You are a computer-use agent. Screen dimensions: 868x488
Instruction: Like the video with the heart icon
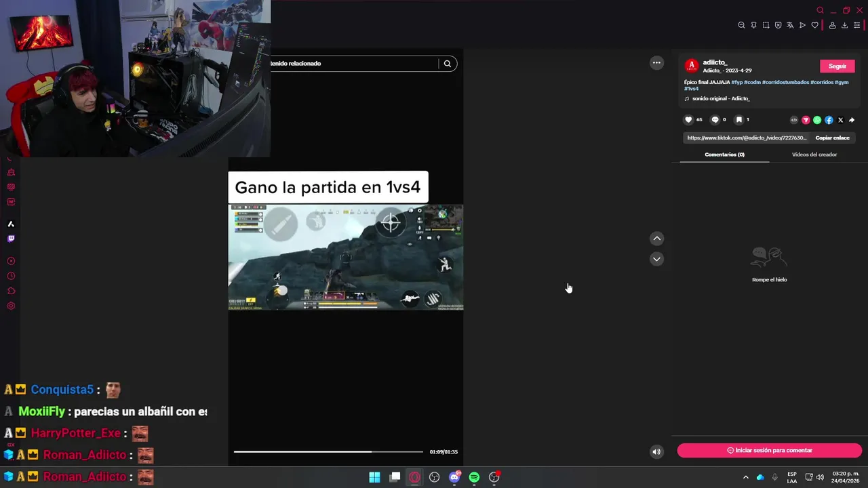coord(688,120)
